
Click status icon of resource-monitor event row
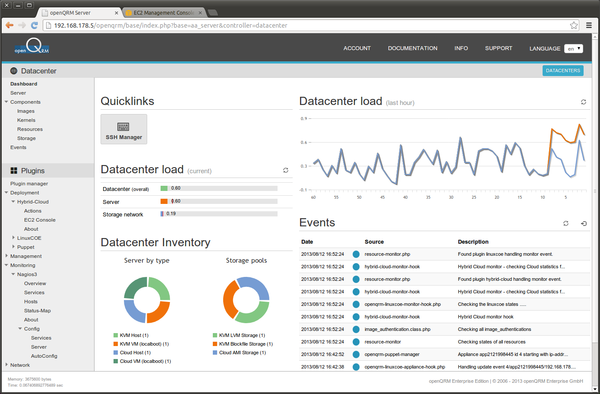[356, 342]
